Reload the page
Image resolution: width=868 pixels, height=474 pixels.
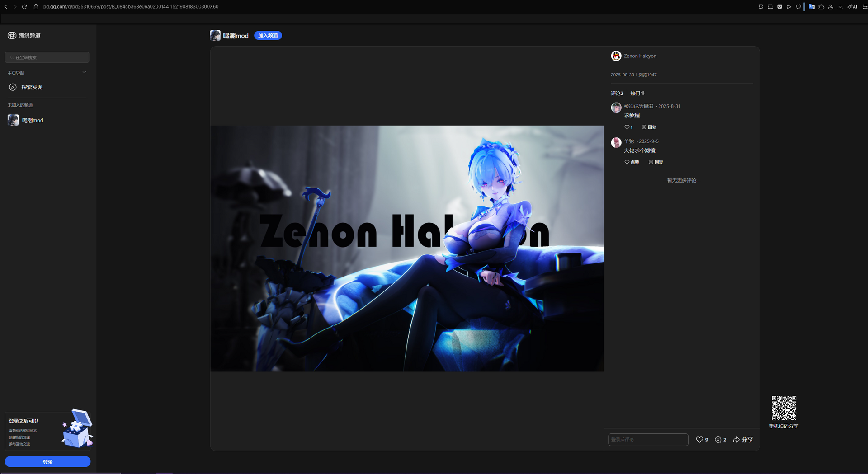(x=24, y=7)
